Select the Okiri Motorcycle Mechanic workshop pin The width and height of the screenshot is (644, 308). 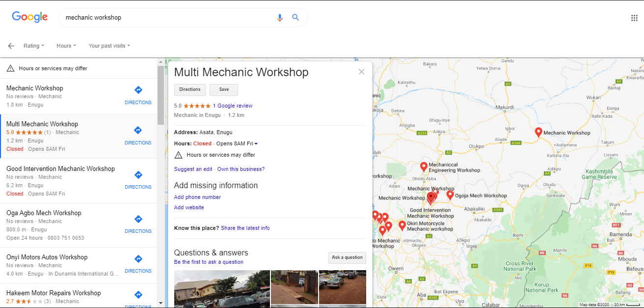[402, 225]
